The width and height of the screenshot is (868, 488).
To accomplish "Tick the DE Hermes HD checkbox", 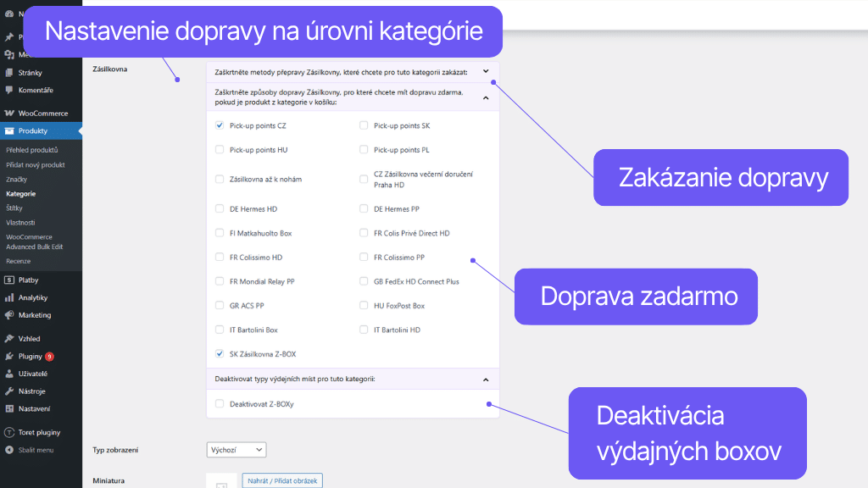I will tap(220, 208).
